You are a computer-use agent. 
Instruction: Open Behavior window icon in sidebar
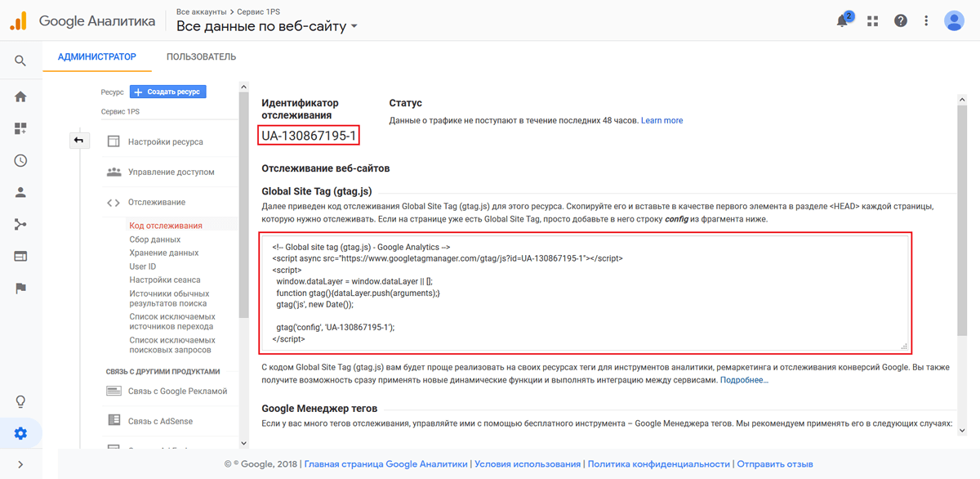(20, 257)
